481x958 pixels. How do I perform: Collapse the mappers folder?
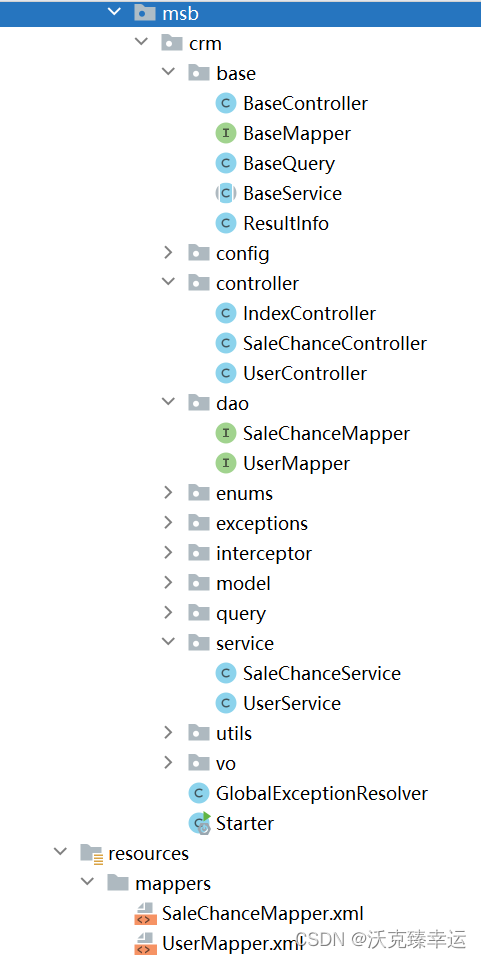point(87,882)
